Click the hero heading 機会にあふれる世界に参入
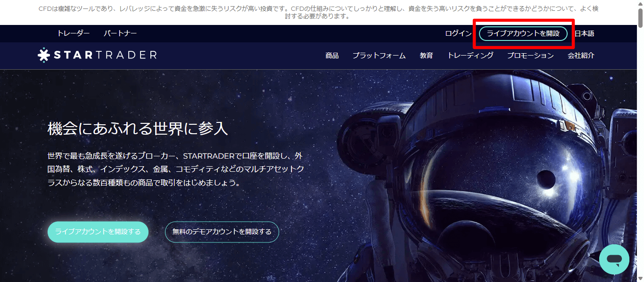Viewport: 644px width, 282px height. [137, 128]
